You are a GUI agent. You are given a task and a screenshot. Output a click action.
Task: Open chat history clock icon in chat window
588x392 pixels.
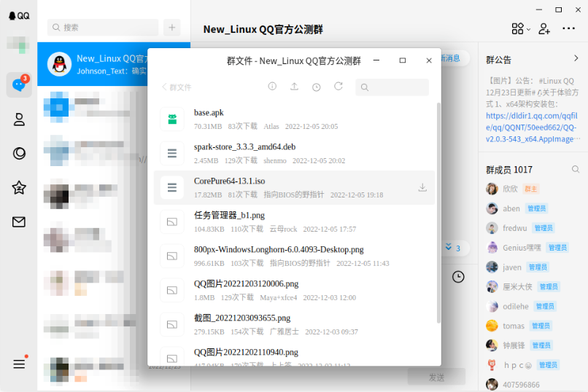click(458, 277)
